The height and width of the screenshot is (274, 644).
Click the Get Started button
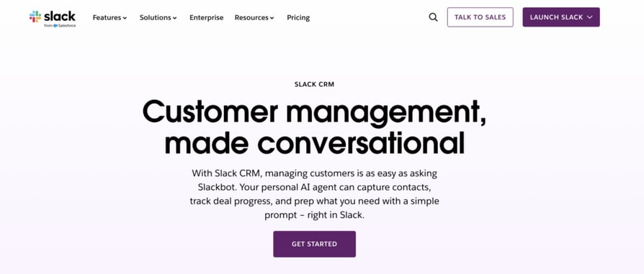pyautogui.click(x=315, y=244)
